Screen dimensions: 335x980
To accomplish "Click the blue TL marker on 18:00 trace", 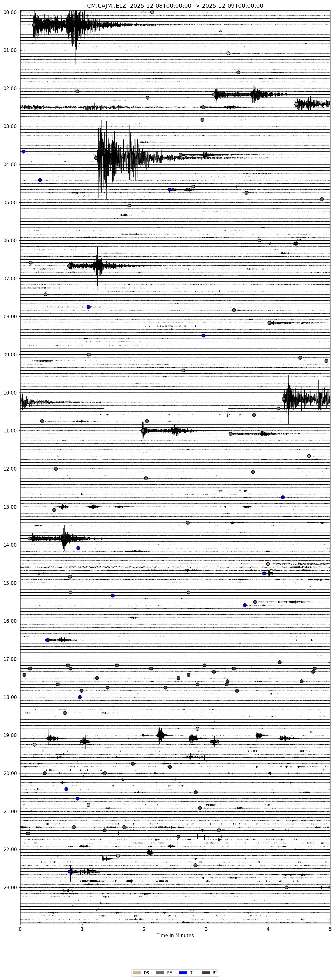I will [x=80, y=697].
